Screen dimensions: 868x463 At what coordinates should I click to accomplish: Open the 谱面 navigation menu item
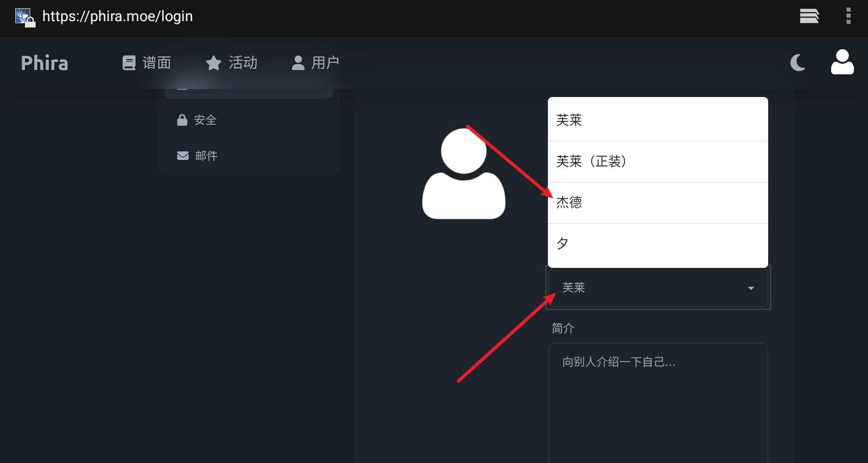(x=156, y=63)
